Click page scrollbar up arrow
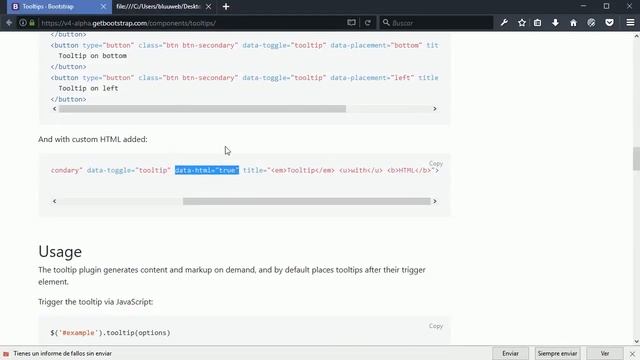This screenshot has height=360, width=640. tap(636, 36)
